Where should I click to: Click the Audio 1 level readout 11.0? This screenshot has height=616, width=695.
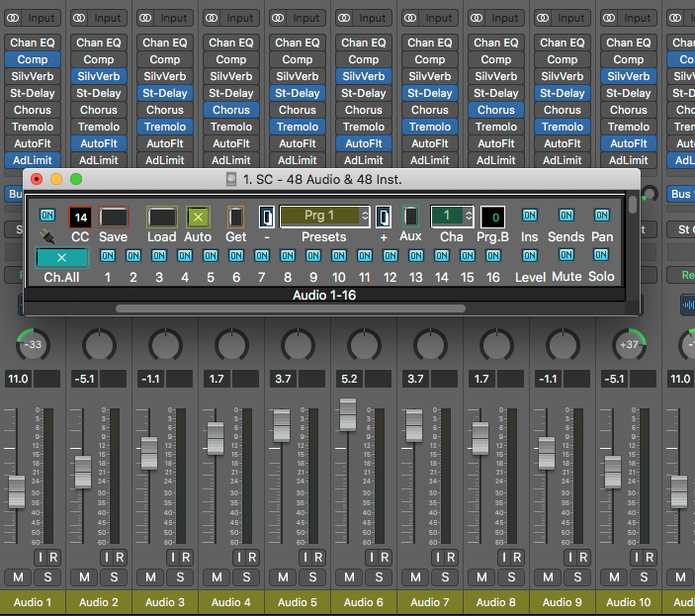coord(18,379)
